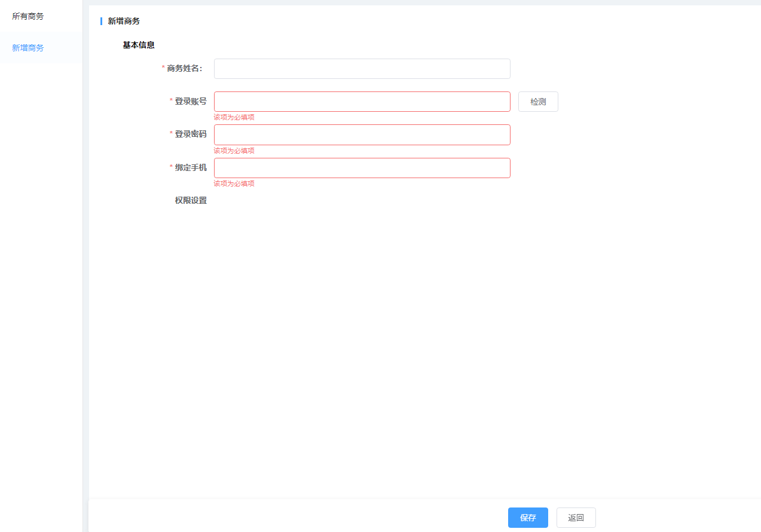
Task: Click the required-field error under 绑定手机
Action: (x=234, y=184)
